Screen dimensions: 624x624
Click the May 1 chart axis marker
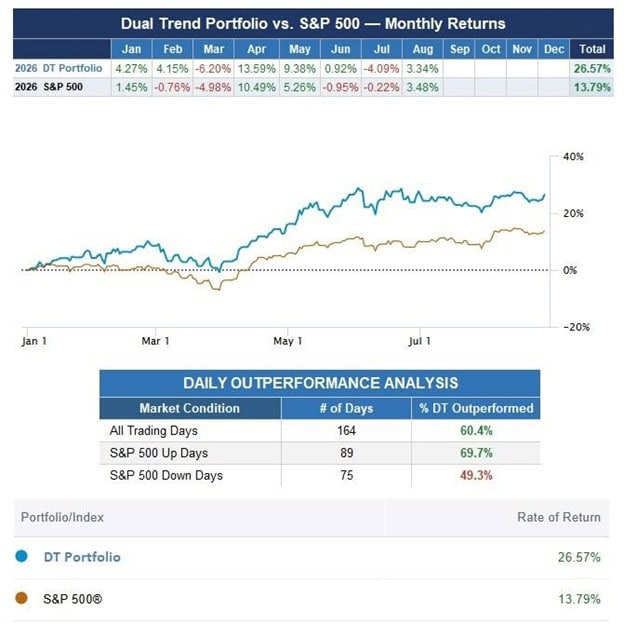pyautogui.click(x=287, y=341)
